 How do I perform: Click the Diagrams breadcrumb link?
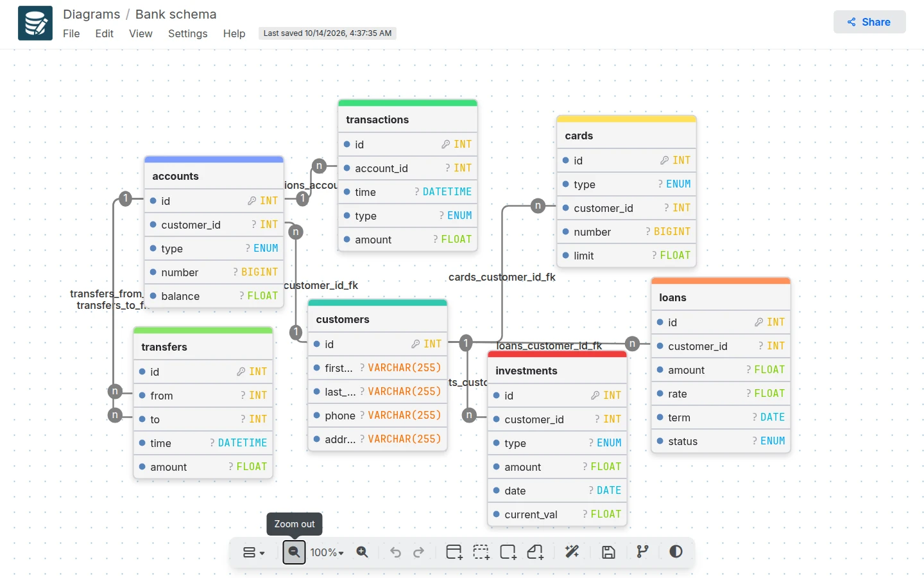tap(91, 14)
